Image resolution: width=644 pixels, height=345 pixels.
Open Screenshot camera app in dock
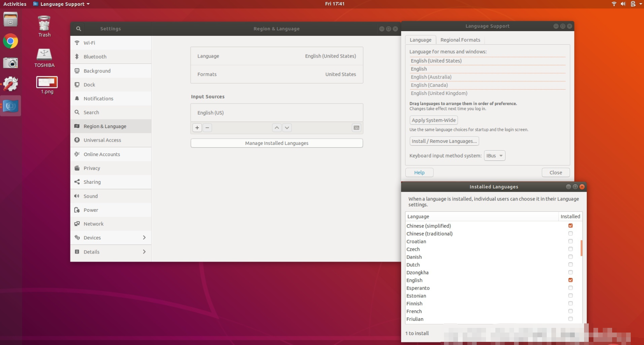[11, 62]
